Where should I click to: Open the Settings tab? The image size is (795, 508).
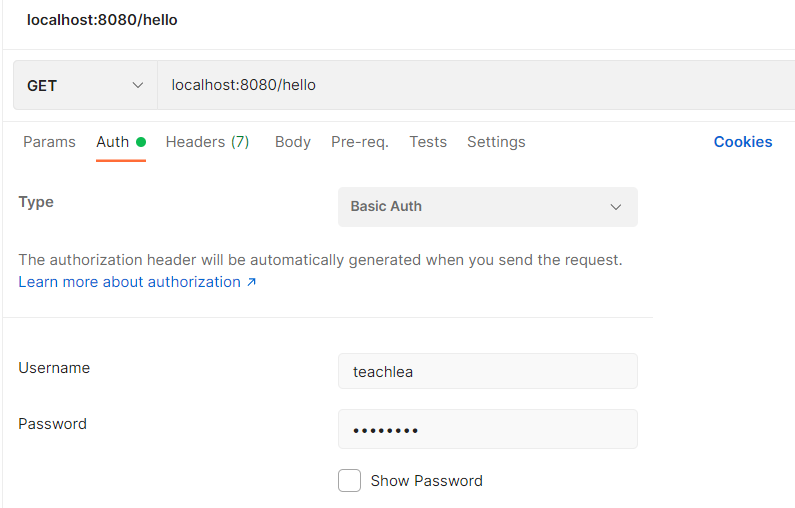pos(496,142)
